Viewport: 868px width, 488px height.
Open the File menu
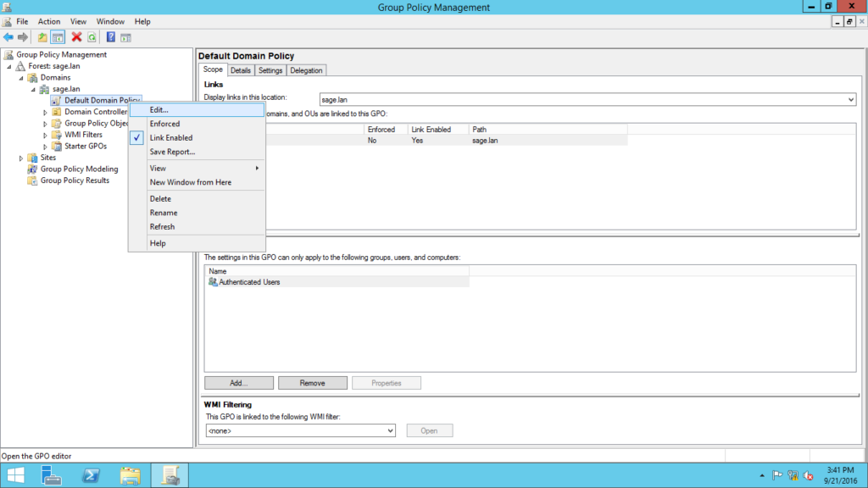22,21
